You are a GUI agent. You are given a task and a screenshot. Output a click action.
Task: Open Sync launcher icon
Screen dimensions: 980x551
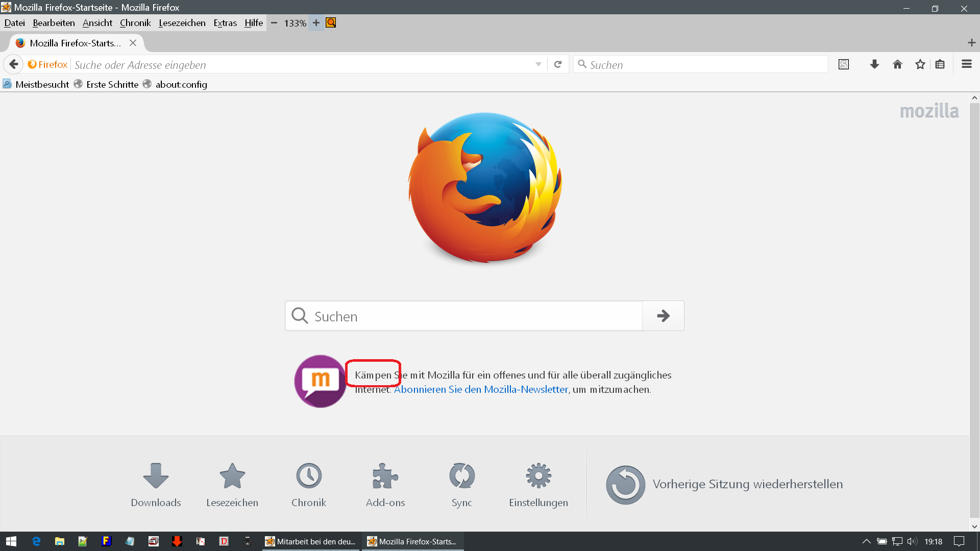pos(462,476)
